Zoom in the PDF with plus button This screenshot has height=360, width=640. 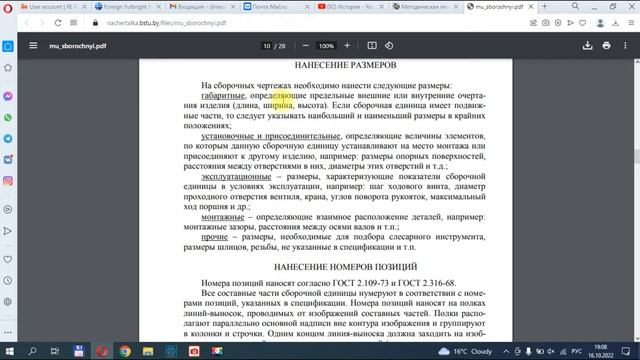point(347,46)
